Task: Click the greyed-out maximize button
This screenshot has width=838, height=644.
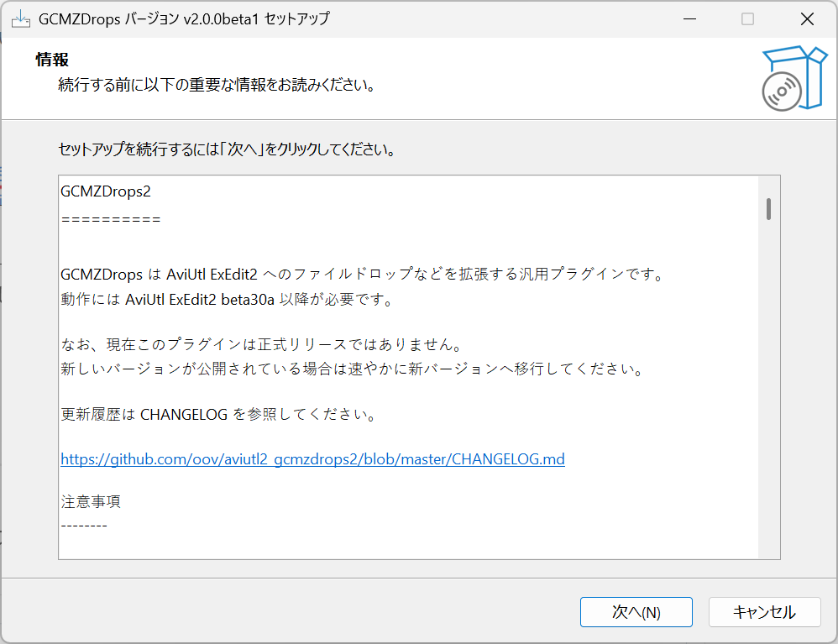Action: (x=747, y=19)
